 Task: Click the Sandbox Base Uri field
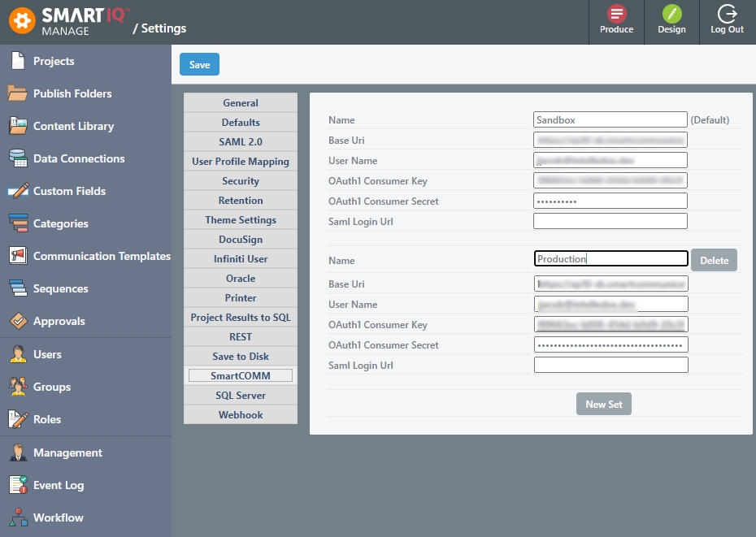[x=610, y=140]
